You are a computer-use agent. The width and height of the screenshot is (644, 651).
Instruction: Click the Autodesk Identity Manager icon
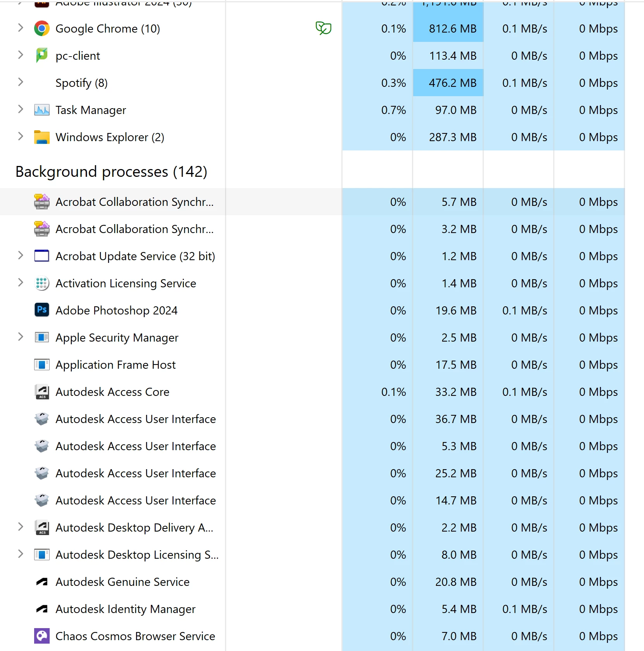pyautogui.click(x=42, y=609)
